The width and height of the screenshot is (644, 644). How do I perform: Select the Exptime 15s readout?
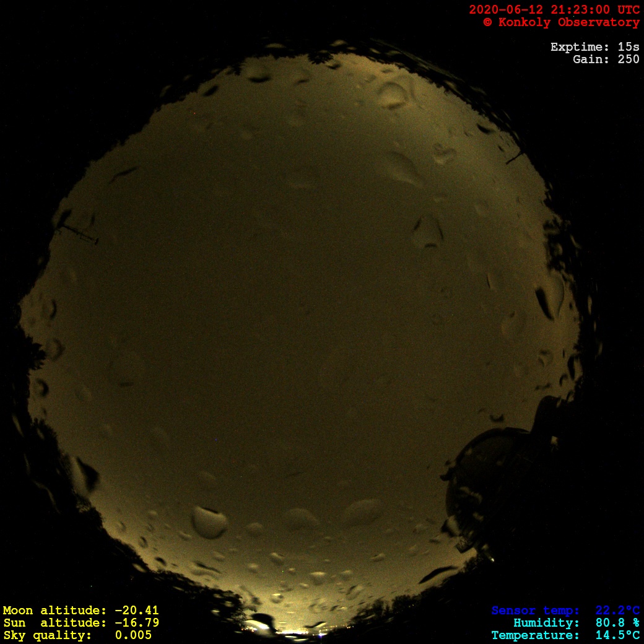tap(594, 47)
